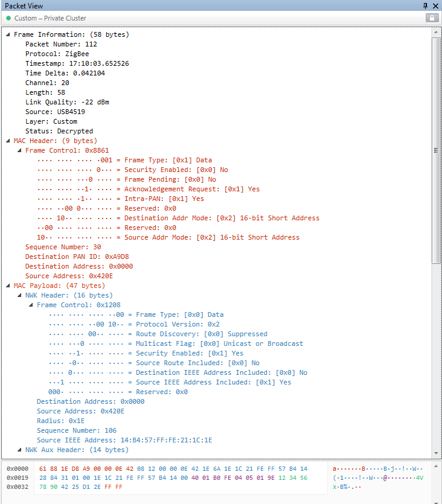The image size is (442, 504).
Task: Select the Source IEEE Address row
Action: tap(124, 440)
